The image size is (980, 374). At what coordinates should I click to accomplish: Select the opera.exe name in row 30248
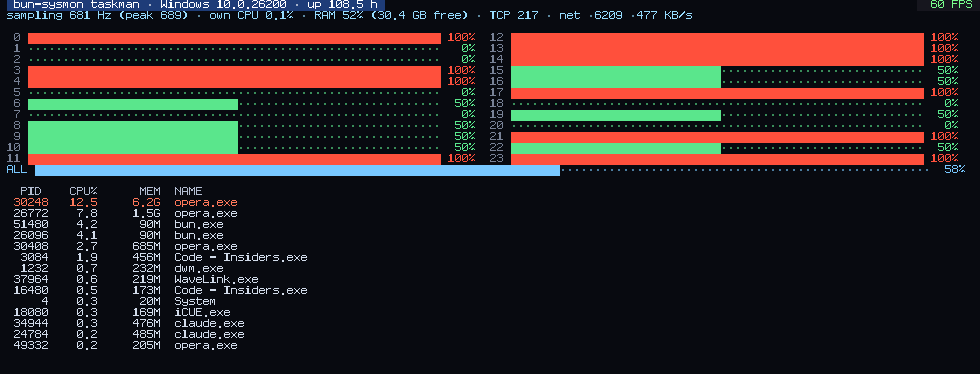click(x=206, y=203)
